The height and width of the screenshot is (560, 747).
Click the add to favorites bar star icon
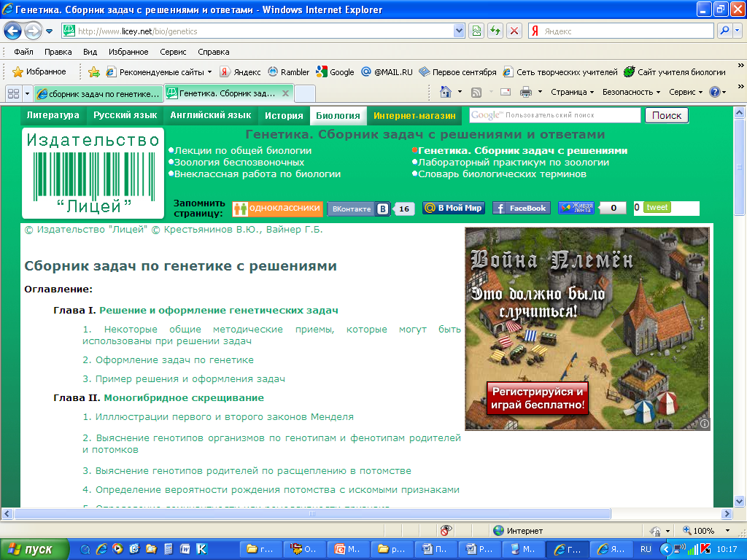tap(94, 72)
